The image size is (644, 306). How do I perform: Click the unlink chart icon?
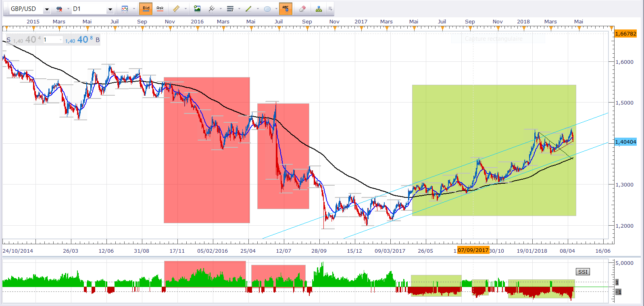60,9
